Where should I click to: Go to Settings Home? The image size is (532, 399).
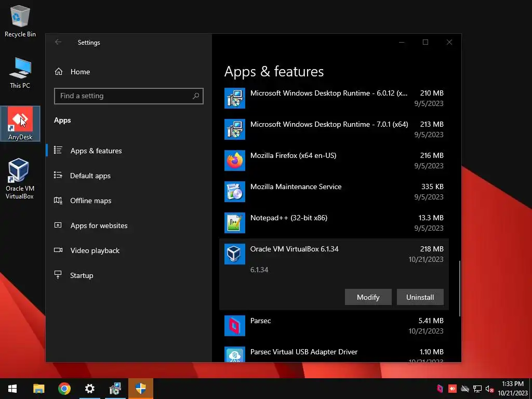[x=80, y=72]
